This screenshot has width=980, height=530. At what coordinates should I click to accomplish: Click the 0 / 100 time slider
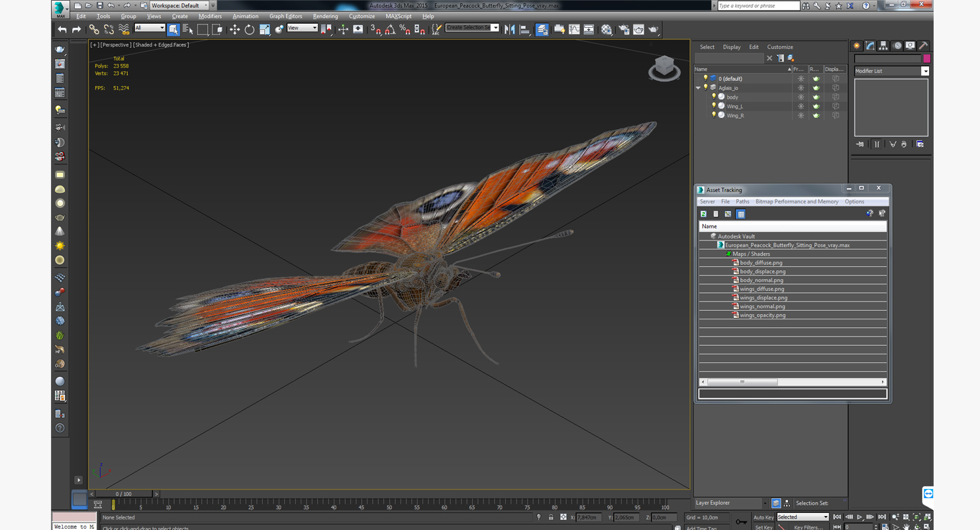pos(124,494)
